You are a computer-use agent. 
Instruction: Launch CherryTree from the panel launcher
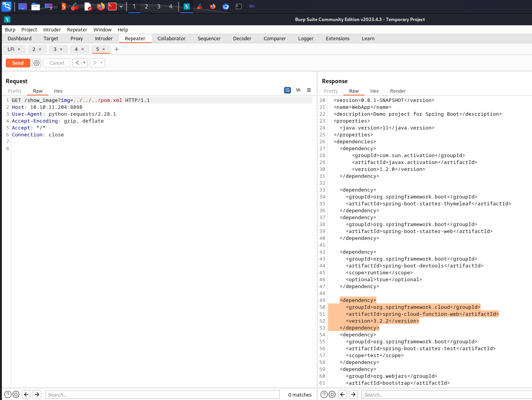[x=75, y=7]
